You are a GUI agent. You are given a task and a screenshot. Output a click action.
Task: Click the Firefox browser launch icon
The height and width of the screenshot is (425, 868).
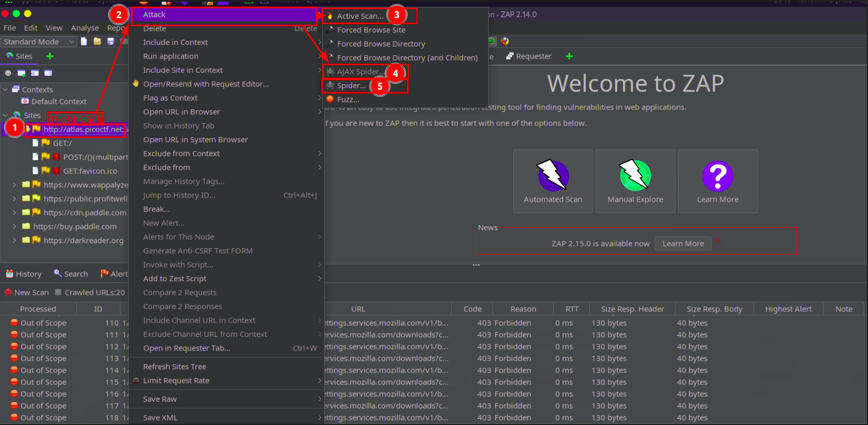coord(504,41)
